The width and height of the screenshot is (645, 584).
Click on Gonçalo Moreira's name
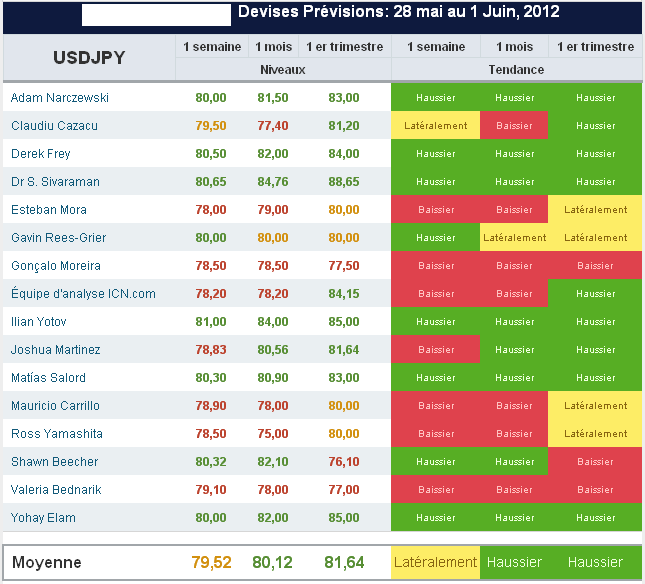coord(56,266)
